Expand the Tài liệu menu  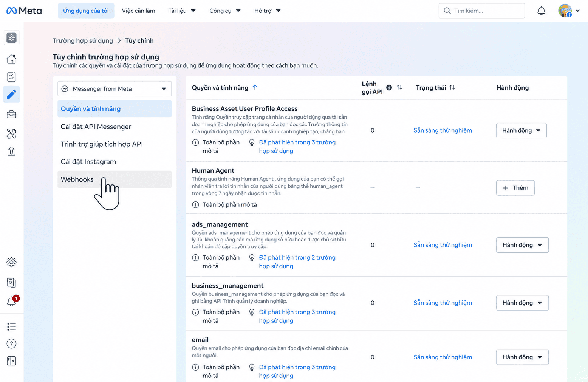[x=182, y=11]
